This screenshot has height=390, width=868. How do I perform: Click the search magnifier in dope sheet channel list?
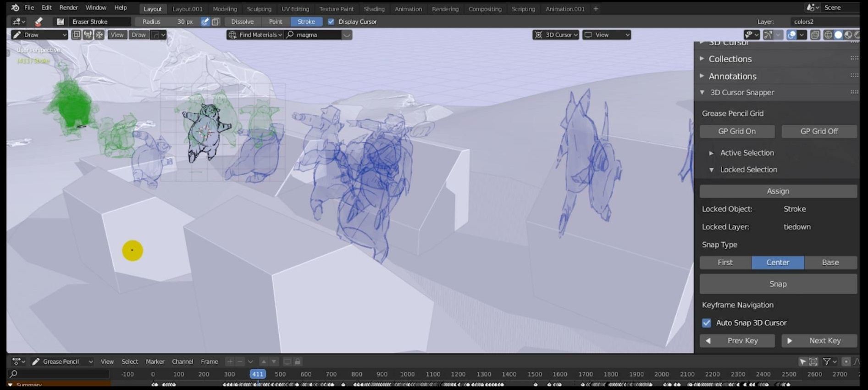point(14,374)
